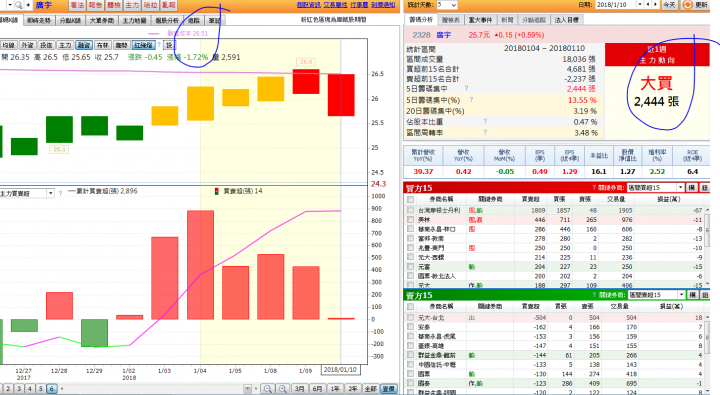Click 欄 column button in 賣方15 header

pos(692,295)
